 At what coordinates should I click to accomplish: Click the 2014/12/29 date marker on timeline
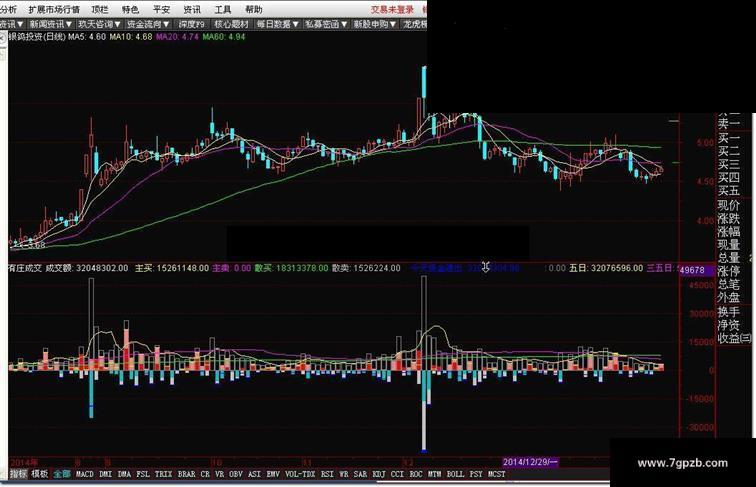530,462
